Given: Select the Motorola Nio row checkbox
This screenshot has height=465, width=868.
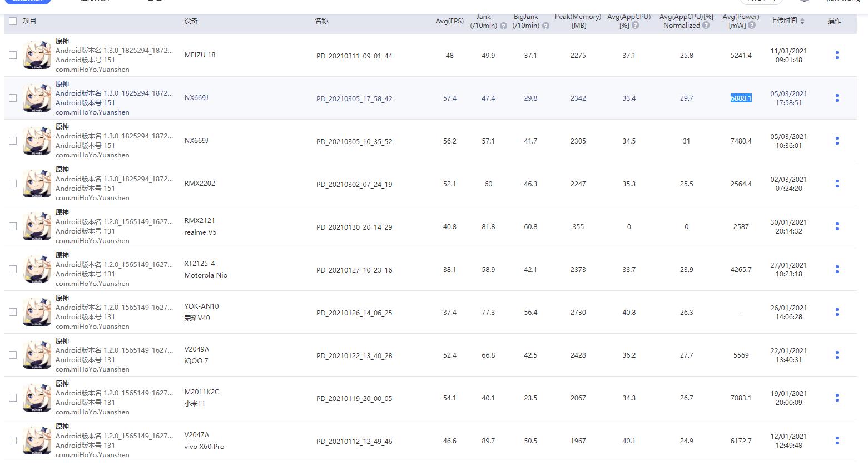Looking at the screenshot, I should 13,269.
